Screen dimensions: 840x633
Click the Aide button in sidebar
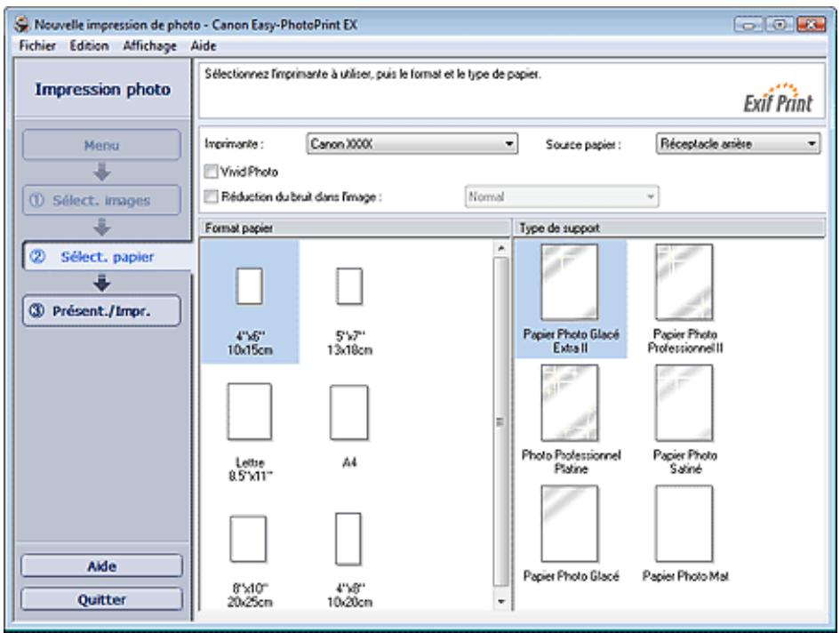(102, 566)
